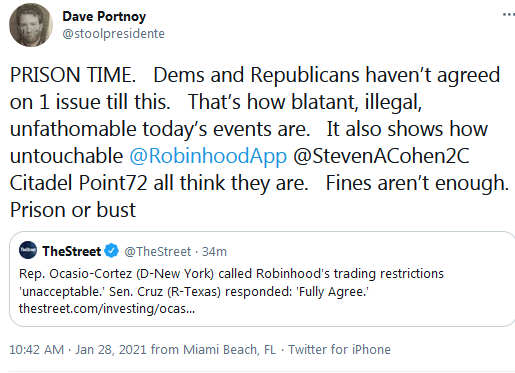515x373 pixels.
Task: Open Dave Portnoy's profile picture
Action: 31,25
